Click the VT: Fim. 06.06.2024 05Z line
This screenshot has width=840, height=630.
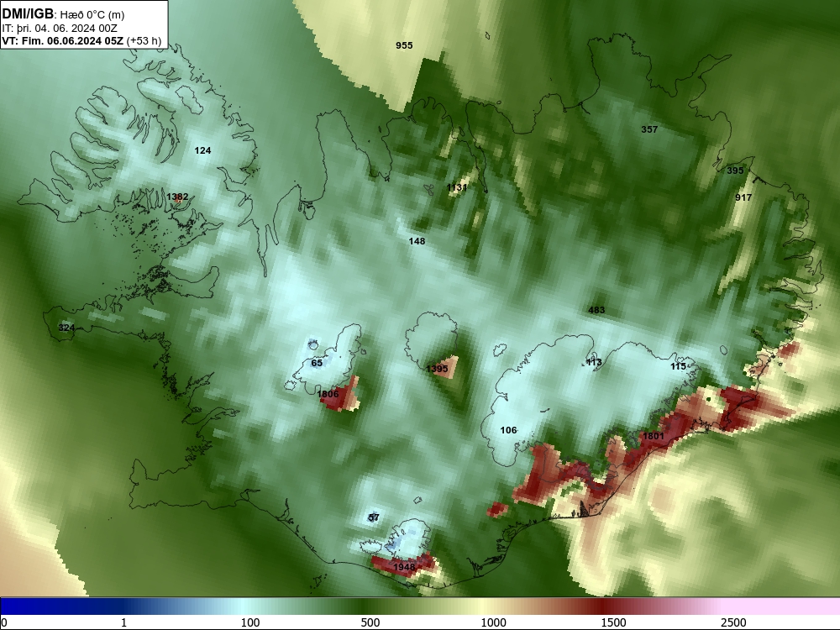(81, 40)
